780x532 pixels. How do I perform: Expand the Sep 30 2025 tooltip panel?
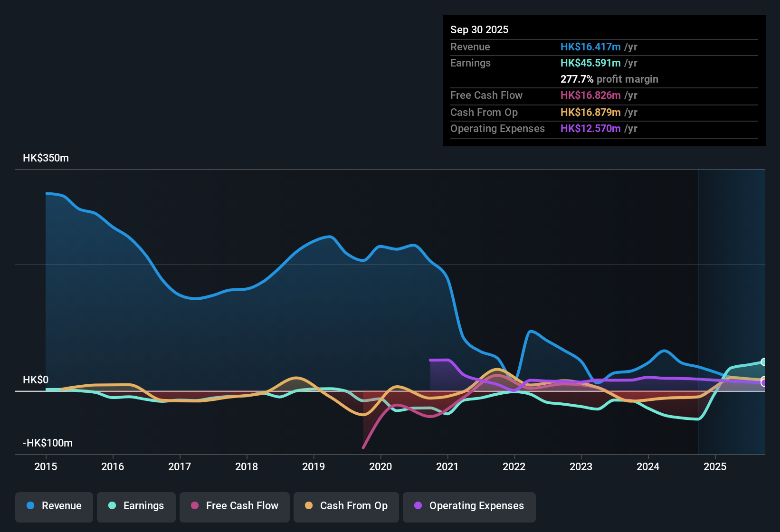603,29
